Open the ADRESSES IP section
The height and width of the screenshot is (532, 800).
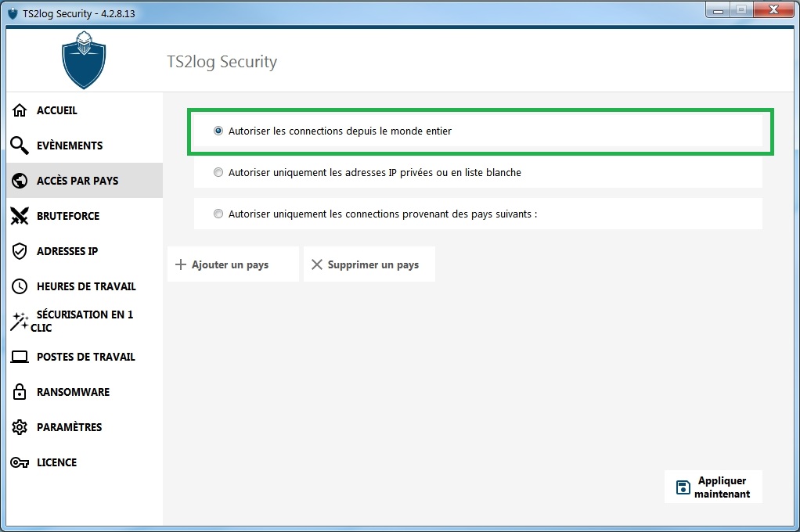[85, 251]
